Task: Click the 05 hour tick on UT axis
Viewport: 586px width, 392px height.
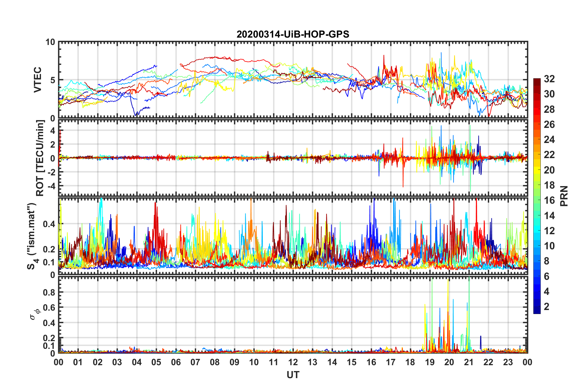Action: tap(156, 362)
